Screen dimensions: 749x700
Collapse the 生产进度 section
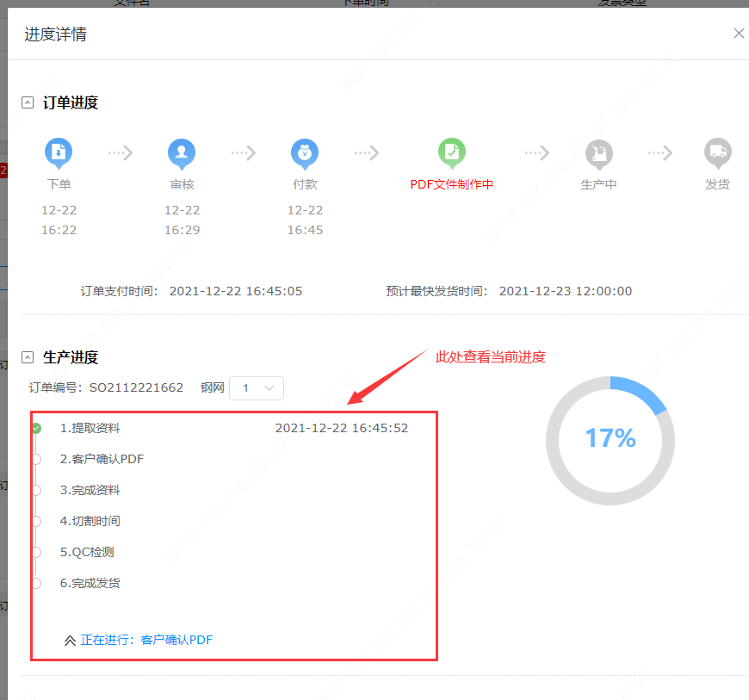[x=28, y=356]
